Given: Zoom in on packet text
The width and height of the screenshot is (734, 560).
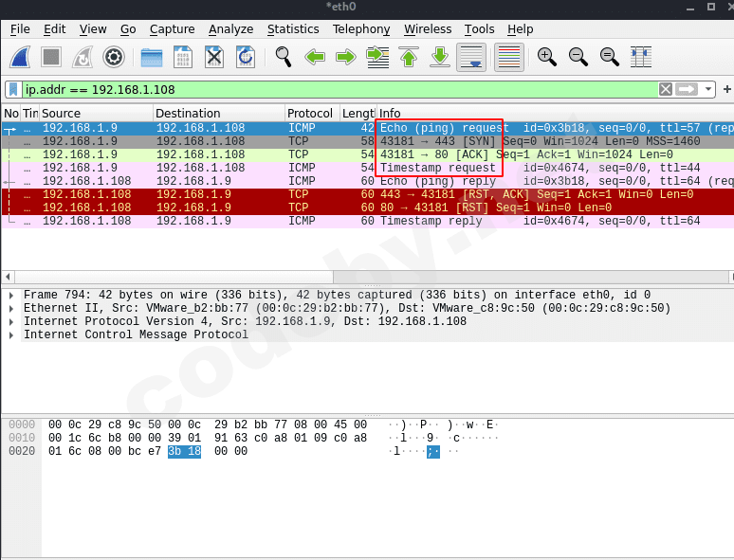Looking at the screenshot, I should [x=547, y=57].
